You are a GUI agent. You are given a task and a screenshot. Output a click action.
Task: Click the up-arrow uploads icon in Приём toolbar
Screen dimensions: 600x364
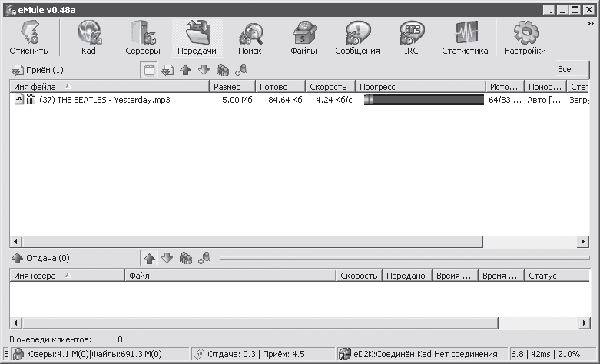coord(186,70)
